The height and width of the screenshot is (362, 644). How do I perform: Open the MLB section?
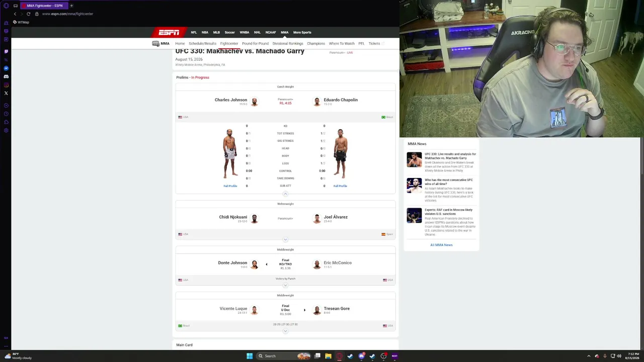(x=216, y=32)
